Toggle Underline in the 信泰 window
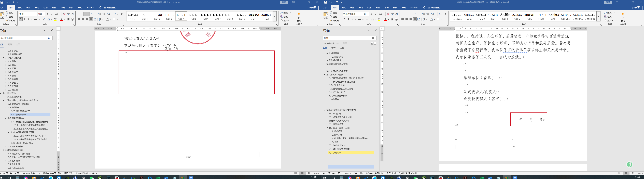 29,19
